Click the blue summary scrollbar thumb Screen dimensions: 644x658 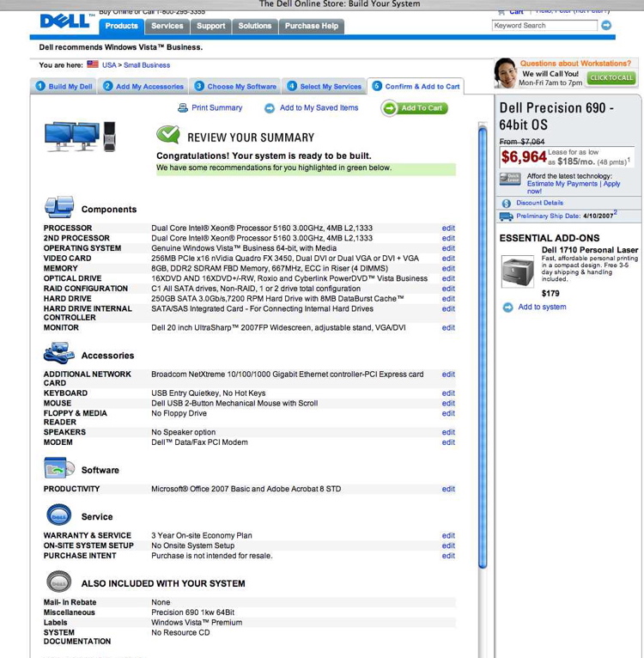(483, 347)
